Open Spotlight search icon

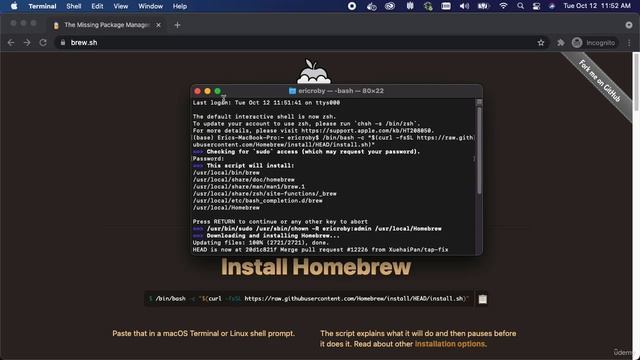(x=520, y=6)
